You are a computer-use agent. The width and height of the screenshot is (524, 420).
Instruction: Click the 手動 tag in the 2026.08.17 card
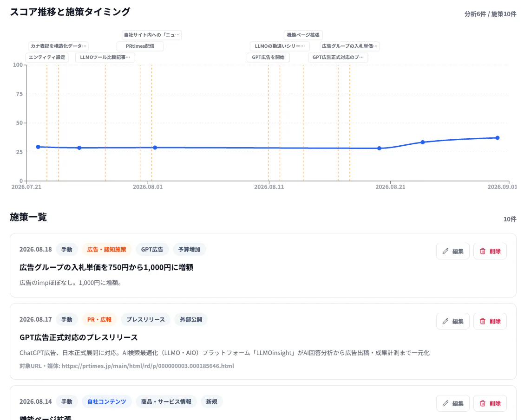tap(66, 319)
